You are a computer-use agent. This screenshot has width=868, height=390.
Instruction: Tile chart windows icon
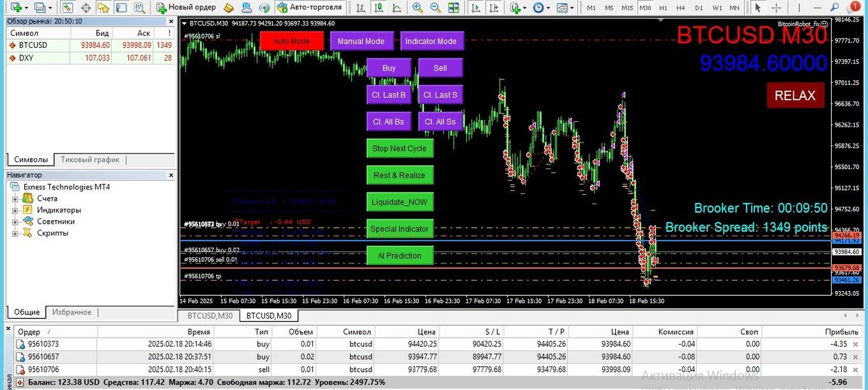[454, 7]
